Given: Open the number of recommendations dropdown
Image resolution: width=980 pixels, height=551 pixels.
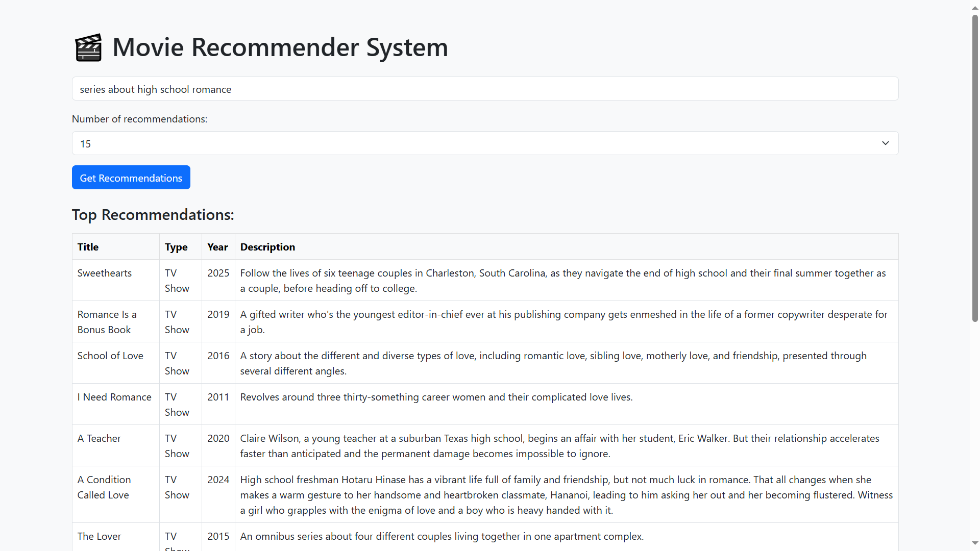Looking at the screenshot, I should tap(484, 143).
